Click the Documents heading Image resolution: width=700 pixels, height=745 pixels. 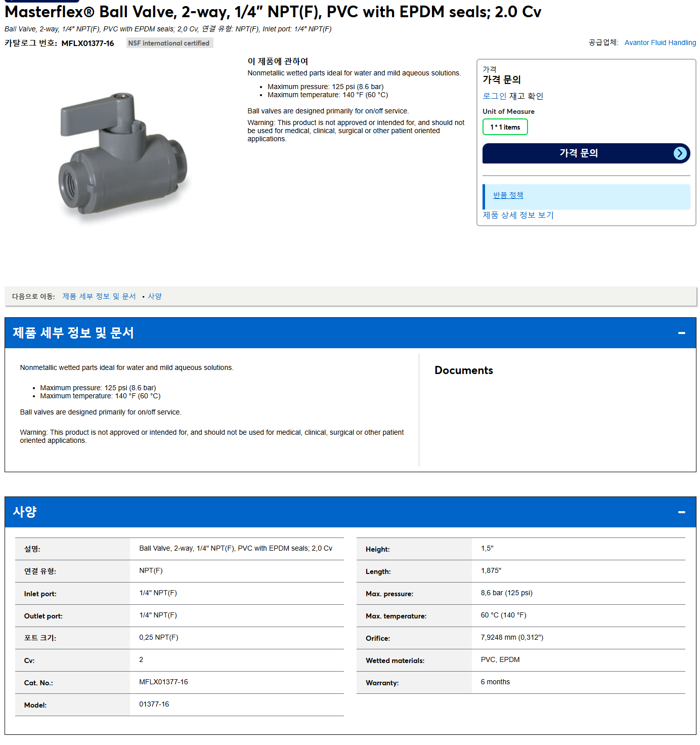pos(463,370)
